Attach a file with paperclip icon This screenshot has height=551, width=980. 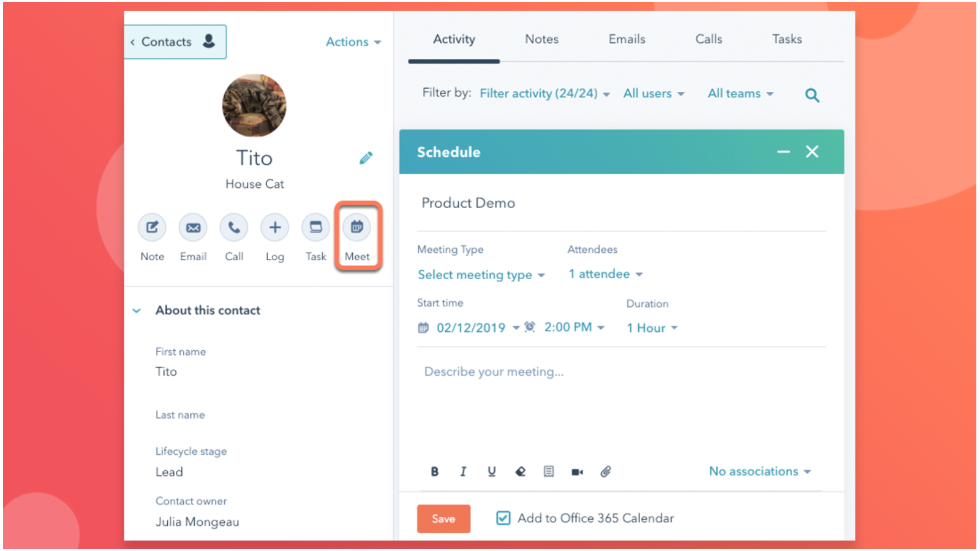606,471
